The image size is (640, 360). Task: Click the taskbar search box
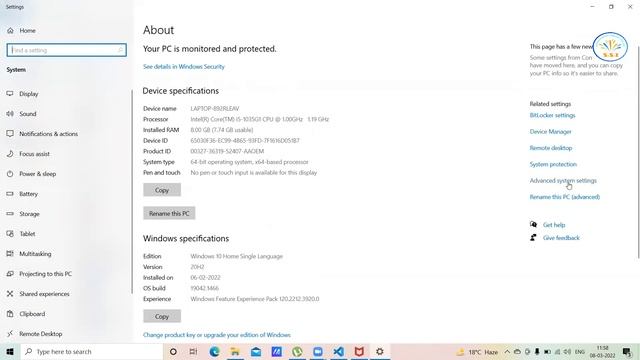(91, 351)
